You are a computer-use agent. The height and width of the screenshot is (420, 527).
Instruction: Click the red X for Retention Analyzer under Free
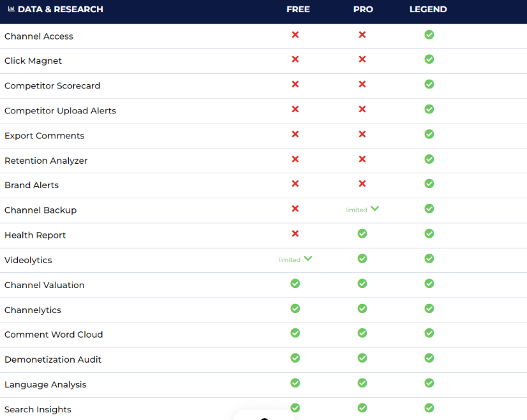295,159
